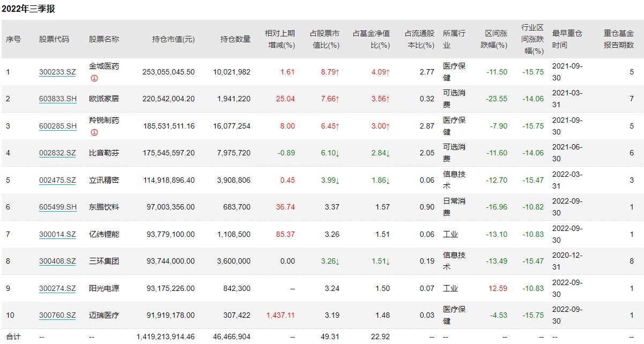Image resolution: width=644 pixels, height=344 pixels.
Task: Click the 持仓市值(元) column header
Action: point(173,39)
